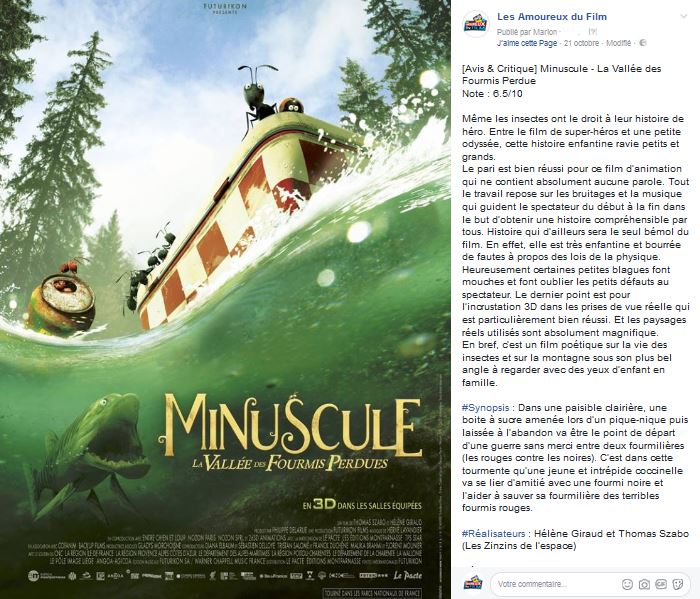Click the public globe audience icon
This screenshot has height=599, width=700.
coord(643,44)
